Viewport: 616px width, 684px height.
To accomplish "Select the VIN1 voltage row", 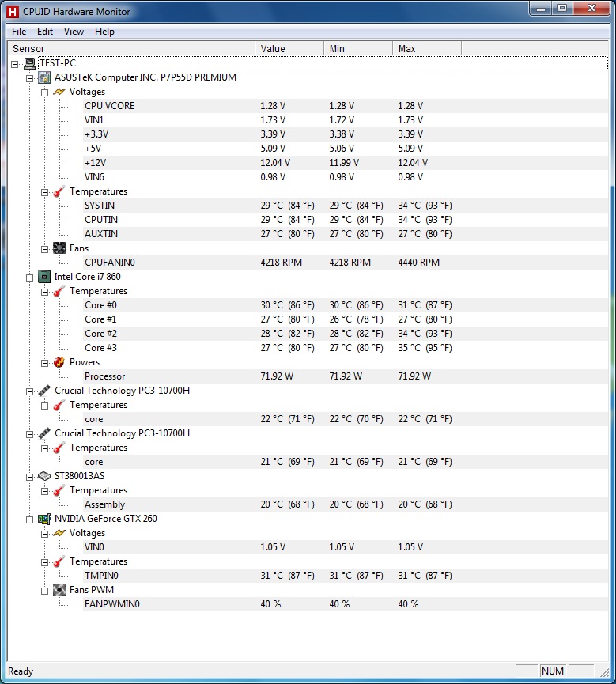I will tap(346, 120).
